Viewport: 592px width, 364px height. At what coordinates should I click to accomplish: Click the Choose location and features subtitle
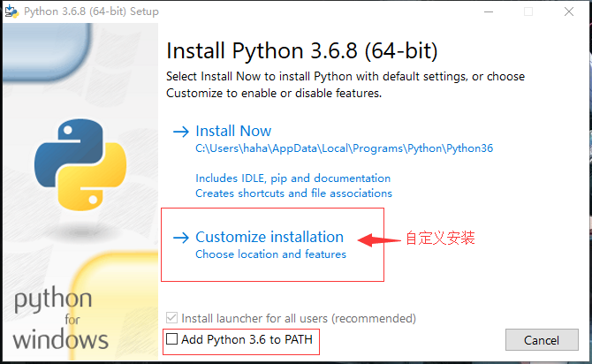coord(270,254)
